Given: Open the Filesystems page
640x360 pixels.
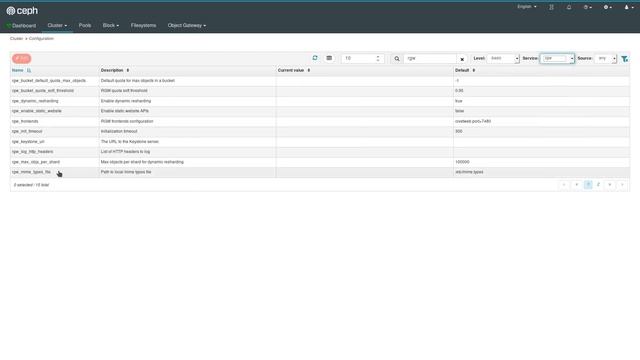Looking at the screenshot, I should click(143, 25).
